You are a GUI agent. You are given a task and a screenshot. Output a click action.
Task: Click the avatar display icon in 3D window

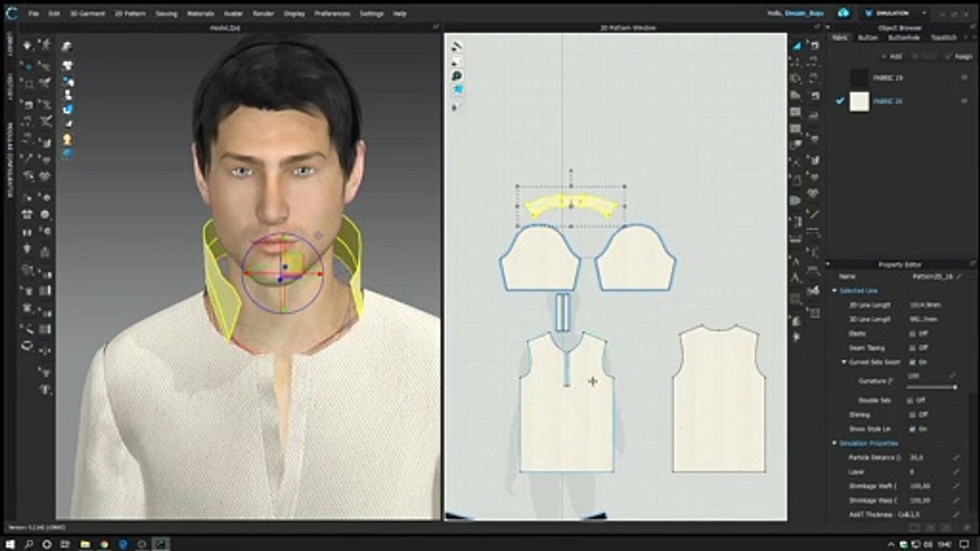click(x=67, y=93)
